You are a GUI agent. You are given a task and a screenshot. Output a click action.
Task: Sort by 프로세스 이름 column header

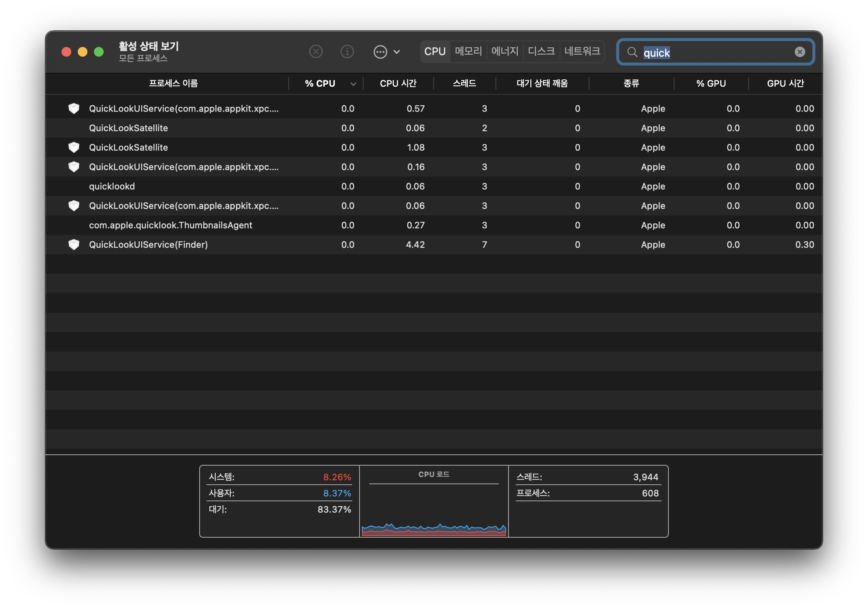[x=173, y=83]
